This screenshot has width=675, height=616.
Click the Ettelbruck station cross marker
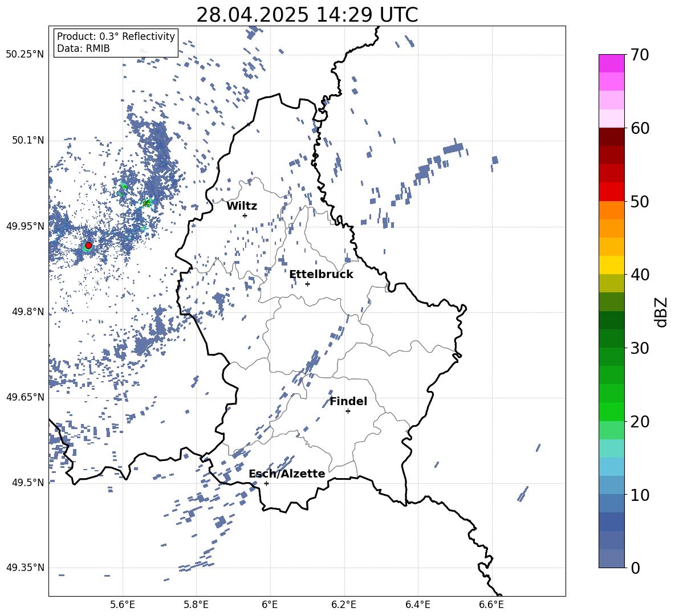click(x=307, y=284)
